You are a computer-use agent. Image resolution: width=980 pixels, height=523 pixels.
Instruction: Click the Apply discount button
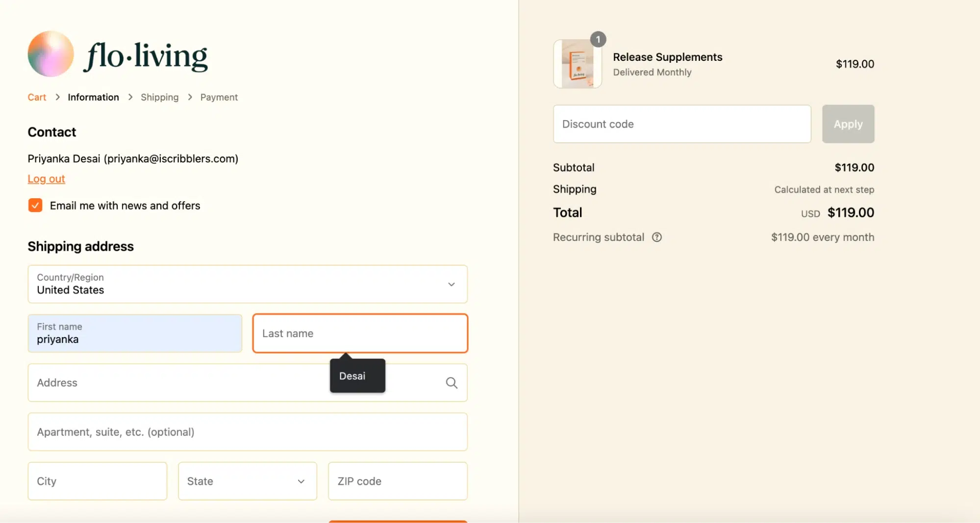(848, 124)
